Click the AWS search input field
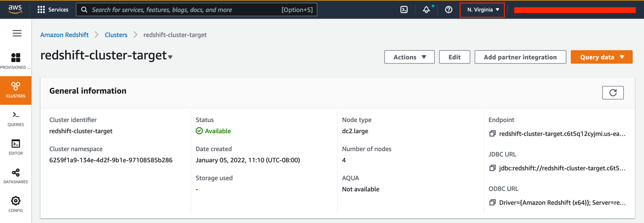 click(x=185, y=9)
